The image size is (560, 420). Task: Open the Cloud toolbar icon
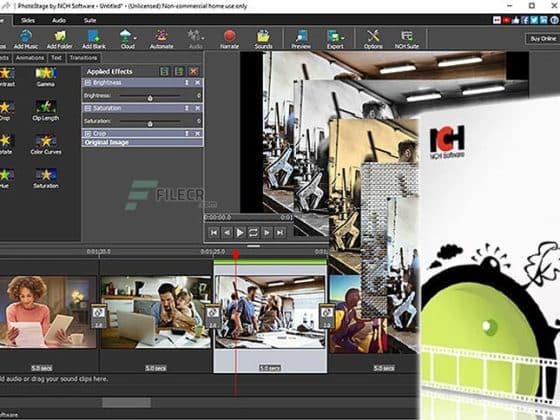point(126,39)
